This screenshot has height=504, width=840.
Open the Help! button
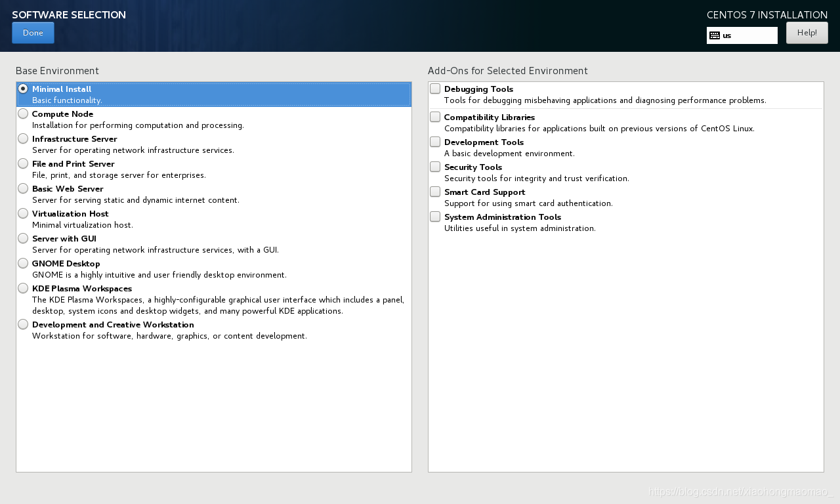click(807, 33)
